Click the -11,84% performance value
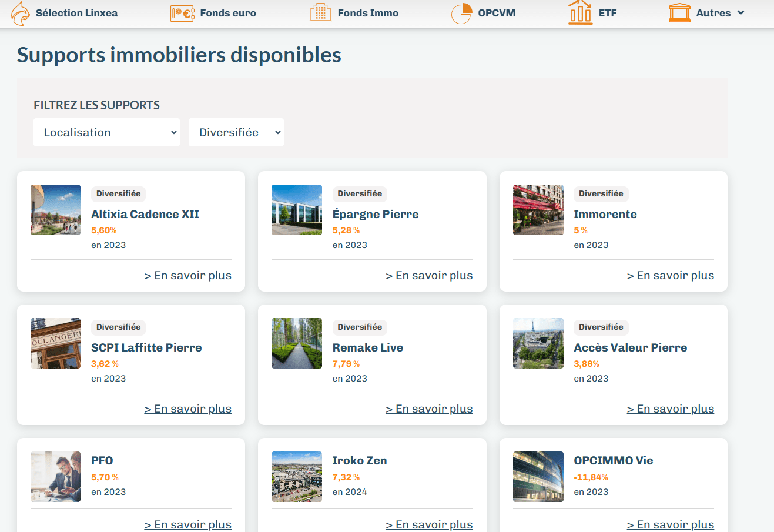Screen dimensions: 774x532 (x=591, y=477)
